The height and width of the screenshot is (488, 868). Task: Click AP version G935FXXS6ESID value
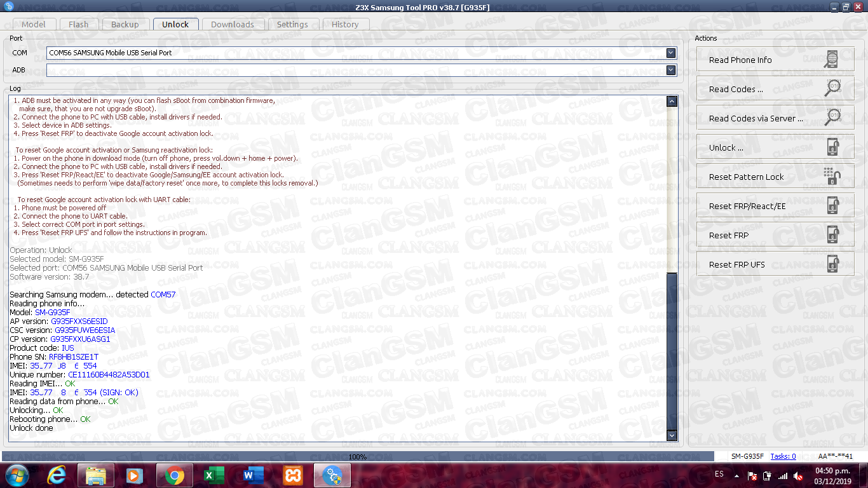click(x=79, y=322)
